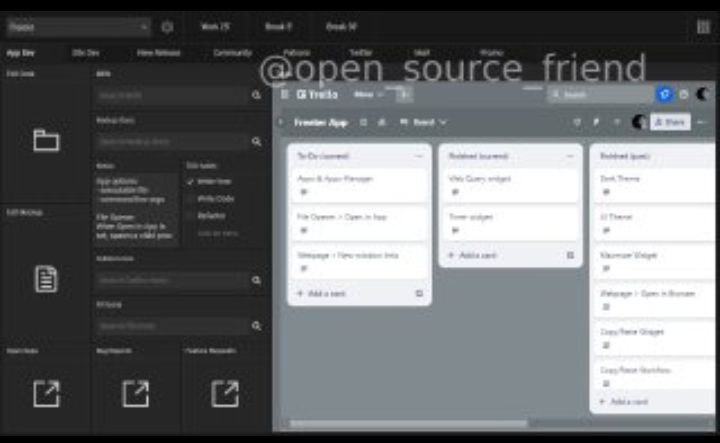720x443 pixels.
Task: Launch the Bug Reports external link icon
Action: coord(135,393)
